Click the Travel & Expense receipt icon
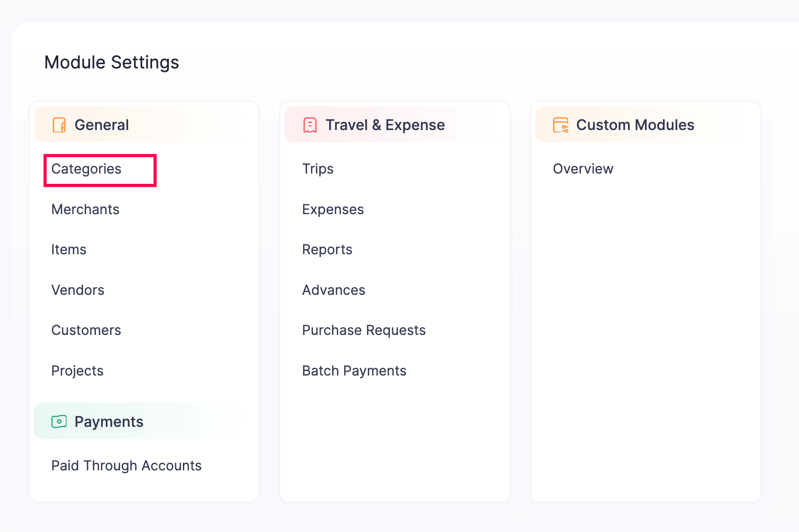The width and height of the screenshot is (799, 532). (310, 125)
